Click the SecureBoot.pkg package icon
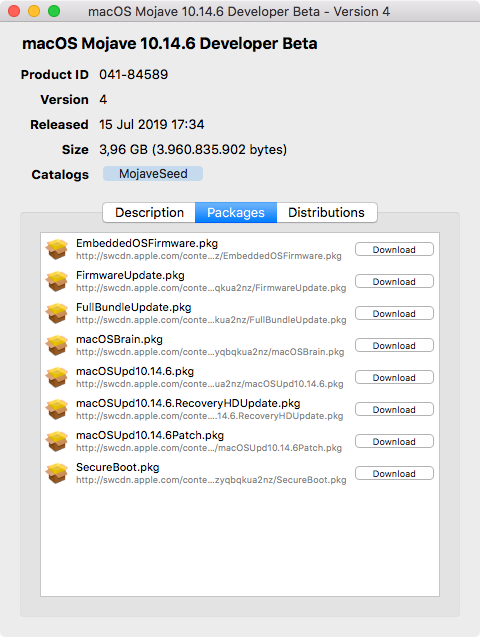The height and width of the screenshot is (637, 480). coord(56,474)
